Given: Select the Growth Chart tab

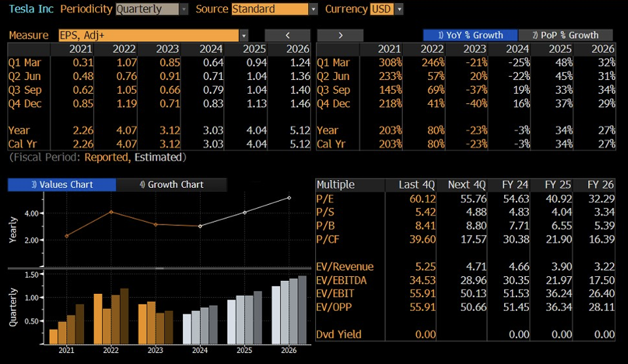Looking at the screenshot, I should [x=171, y=185].
